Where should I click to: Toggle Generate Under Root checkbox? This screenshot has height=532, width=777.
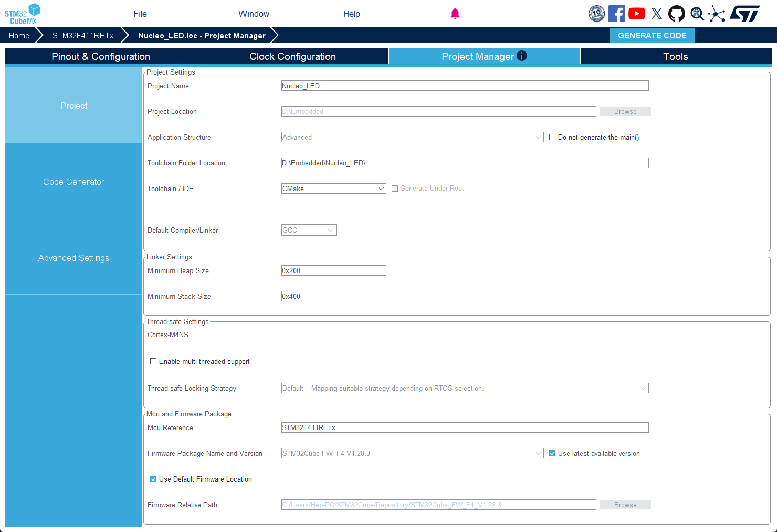click(395, 189)
